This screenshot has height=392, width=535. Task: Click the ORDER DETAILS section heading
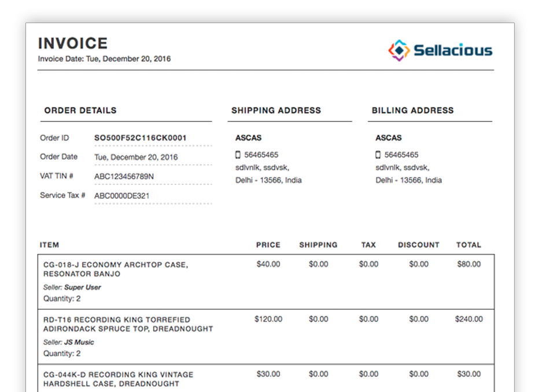[80, 110]
